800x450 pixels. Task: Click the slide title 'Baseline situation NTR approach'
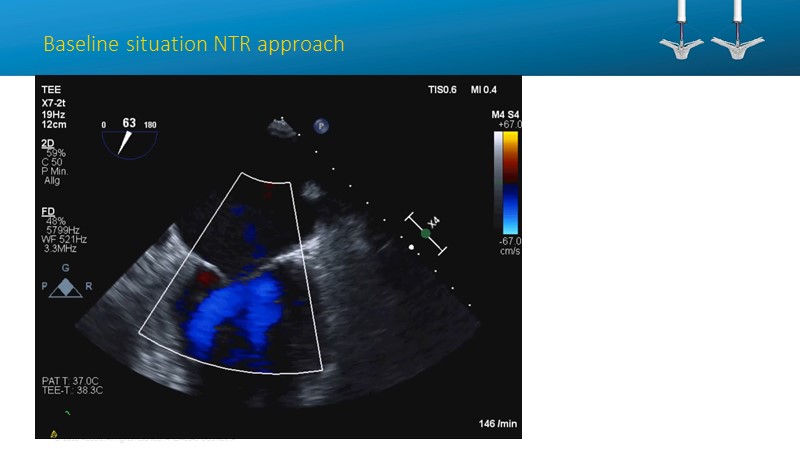tap(193, 44)
